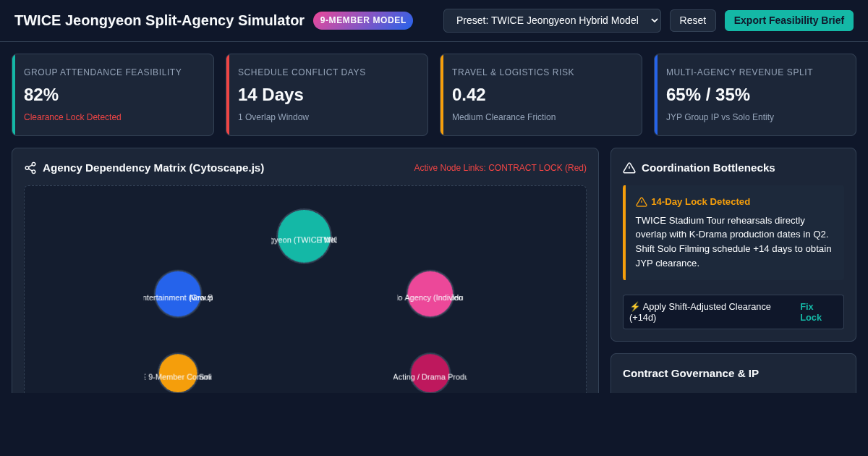Click the 'Clearance Lock Detected' status text
This screenshot has width=868, height=456.
pos(72,117)
